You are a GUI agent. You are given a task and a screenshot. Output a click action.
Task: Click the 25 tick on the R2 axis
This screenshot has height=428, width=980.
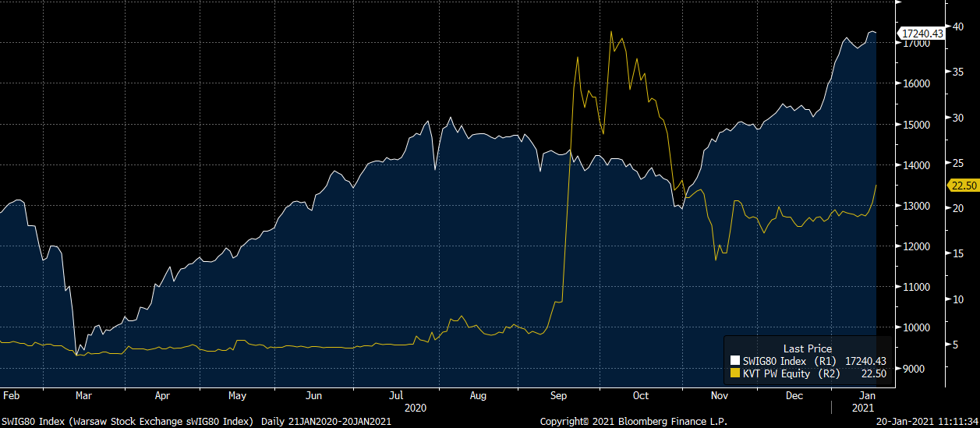[959, 162]
